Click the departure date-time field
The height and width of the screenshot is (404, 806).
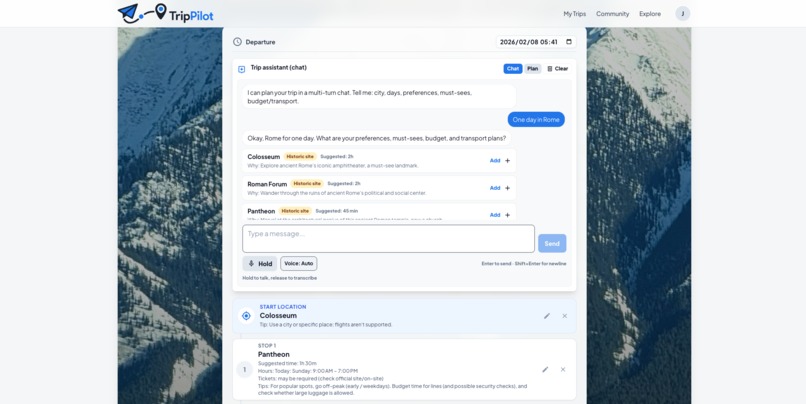pos(536,42)
